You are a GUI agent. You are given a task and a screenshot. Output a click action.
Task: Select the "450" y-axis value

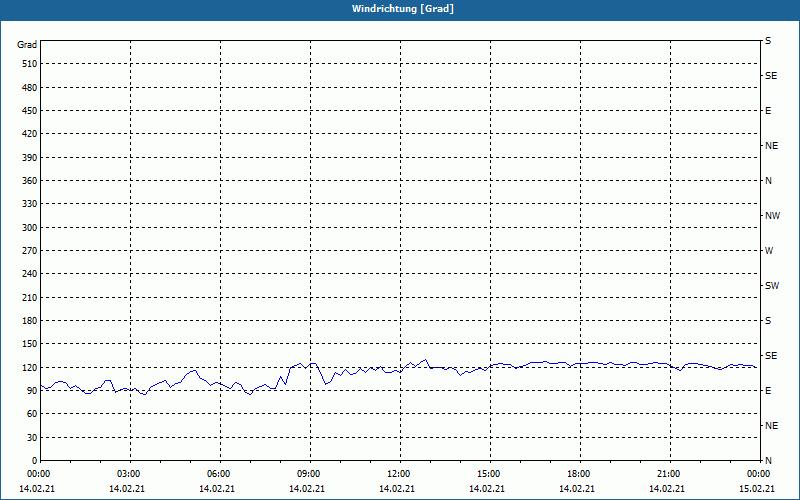[x=30, y=111]
